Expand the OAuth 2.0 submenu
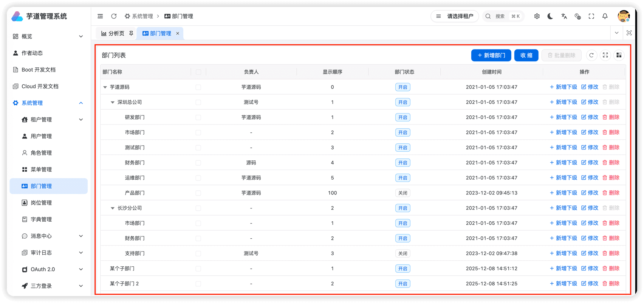The height and width of the screenshot is (303, 644). (x=48, y=269)
